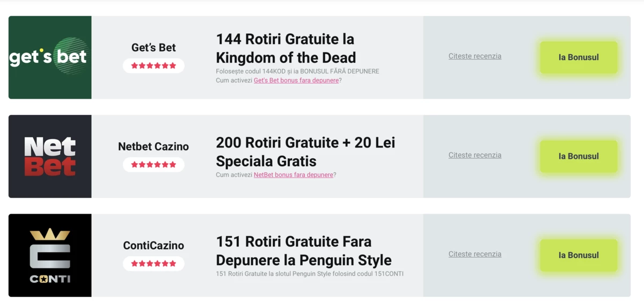This screenshot has width=644, height=307.
Task: Click Get's Bet star rating badge
Action: [153, 65]
